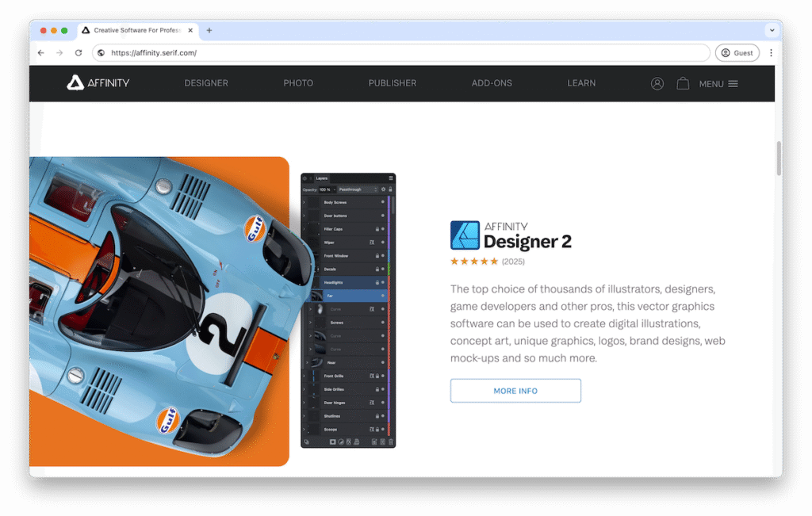The height and width of the screenshot is (516, 812).
Task: Toggle visibility of the Door buttons layer
Action: pyautogui.click(x=383, y=216)
